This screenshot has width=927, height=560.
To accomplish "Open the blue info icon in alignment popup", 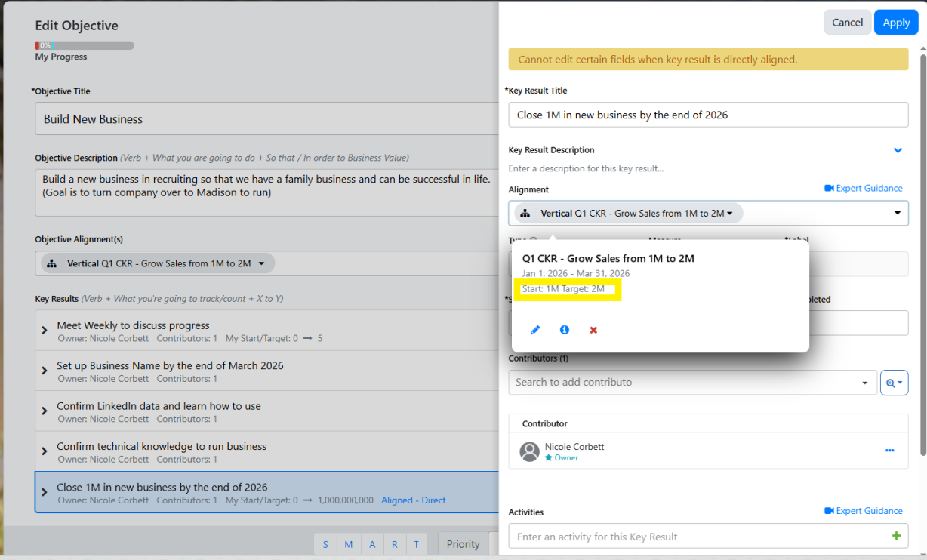I will click(564, 330).
